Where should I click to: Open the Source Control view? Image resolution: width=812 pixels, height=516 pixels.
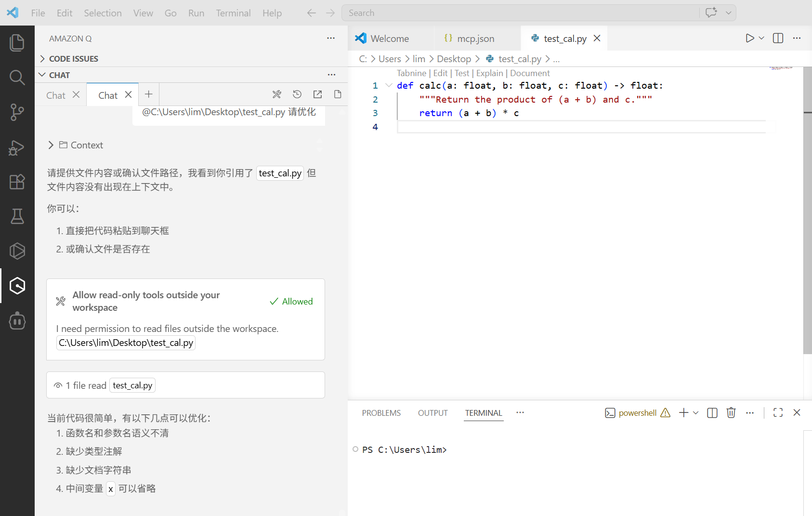coord(17,112)
